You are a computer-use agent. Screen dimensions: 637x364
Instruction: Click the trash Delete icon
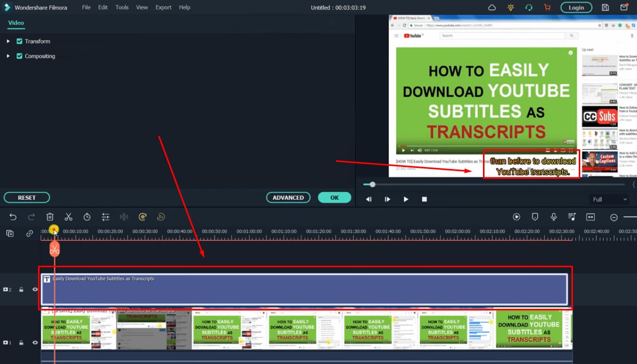point(50,217)
